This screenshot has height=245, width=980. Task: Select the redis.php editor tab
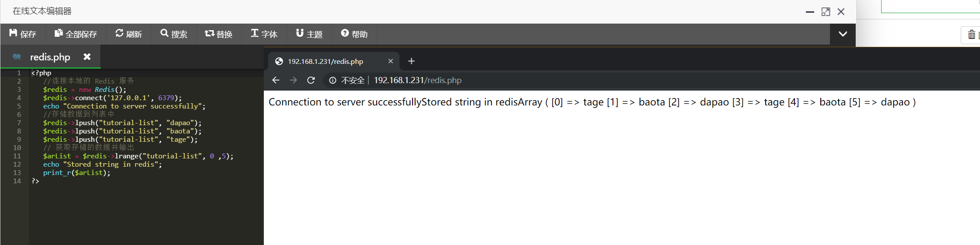(x=50, y=57)
